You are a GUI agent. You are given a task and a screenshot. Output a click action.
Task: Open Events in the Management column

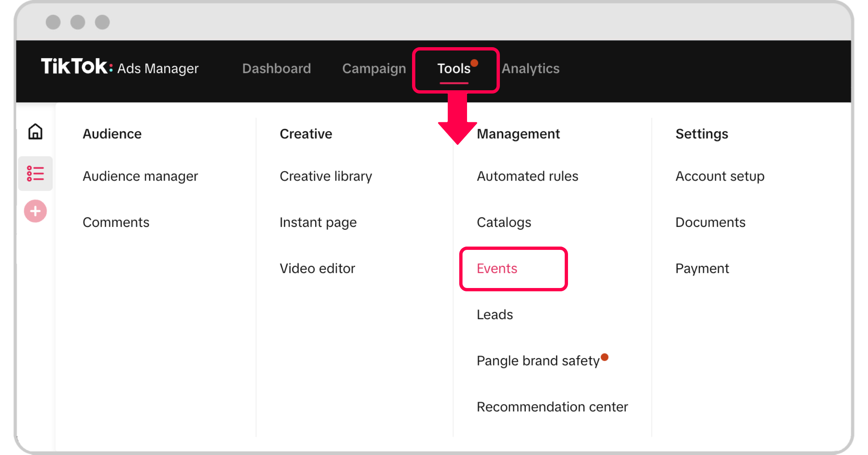tap(497, 269)
